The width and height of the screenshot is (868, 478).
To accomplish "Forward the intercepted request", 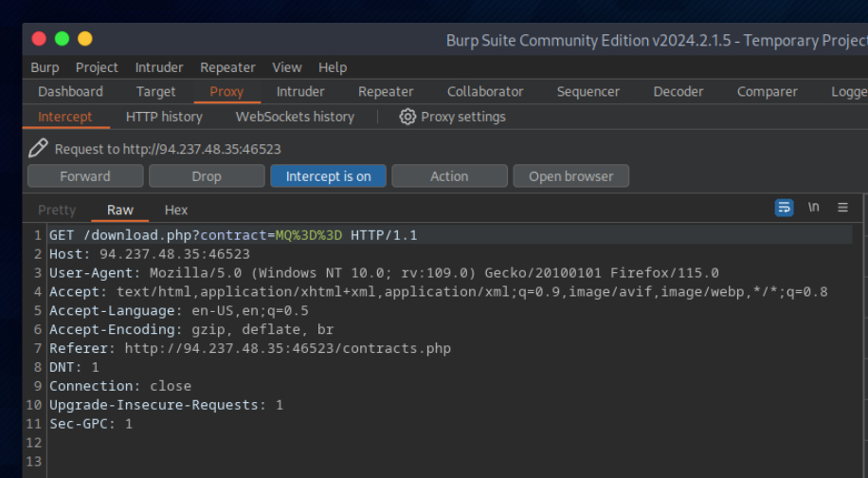I will pyautogui.click(x=85, y=176).
